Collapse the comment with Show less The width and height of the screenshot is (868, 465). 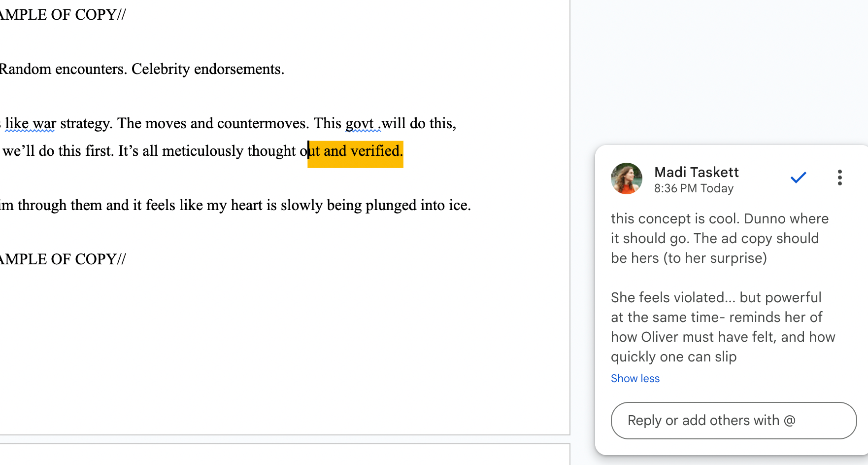pos(635,378)
